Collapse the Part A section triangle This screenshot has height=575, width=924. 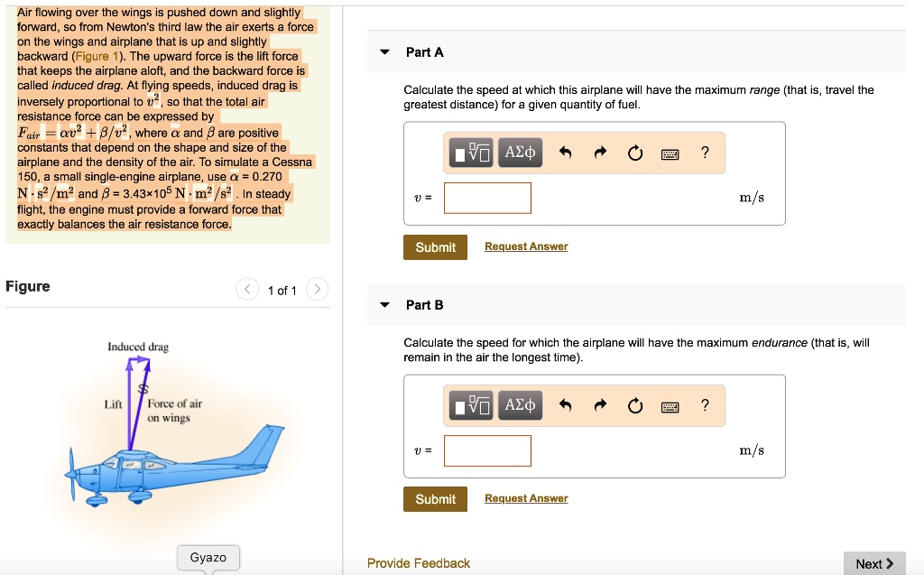tap(384, 51)
